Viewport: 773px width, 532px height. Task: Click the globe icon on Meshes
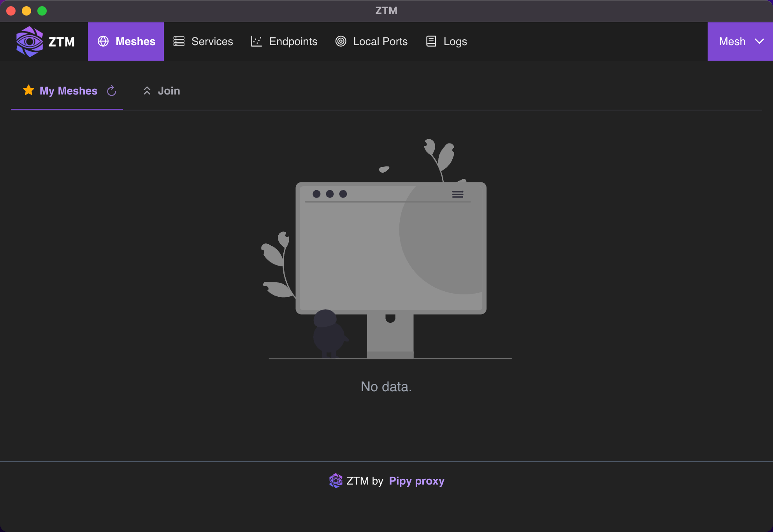pos(103,42)
